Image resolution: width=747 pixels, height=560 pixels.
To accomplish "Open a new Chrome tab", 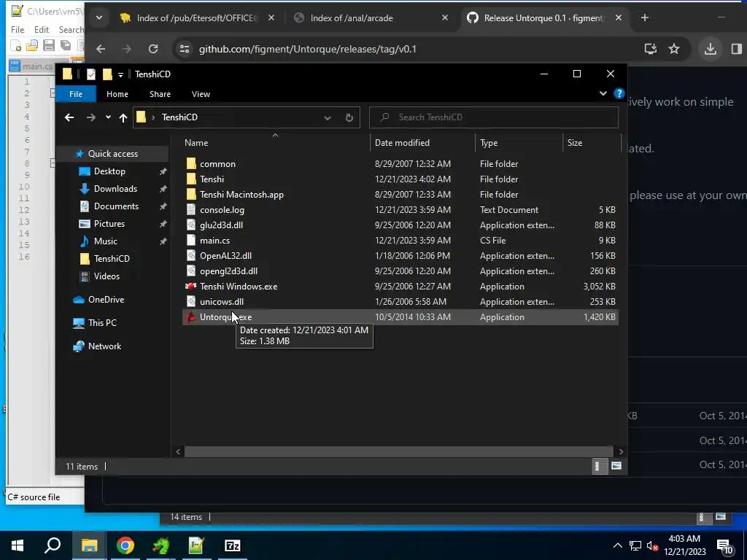I will click(645, 17).
